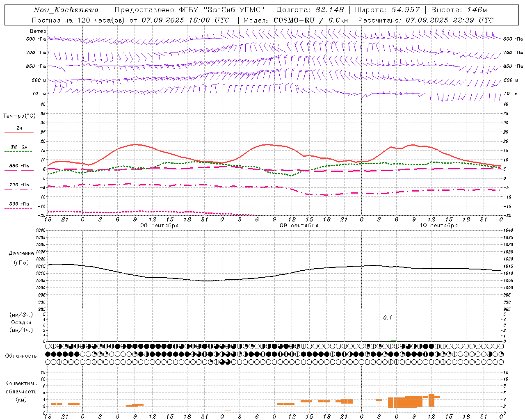Viewport: 525px width, 420px height.
Task: Click the forecast start time 07.09.2025 18:00 UTC
Action: 185,20
